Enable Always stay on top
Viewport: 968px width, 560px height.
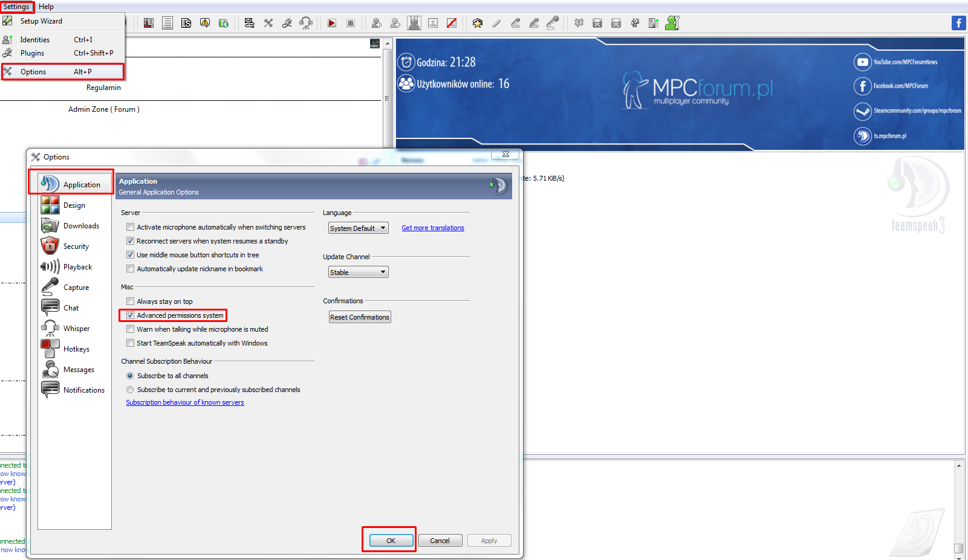point(130,301)
